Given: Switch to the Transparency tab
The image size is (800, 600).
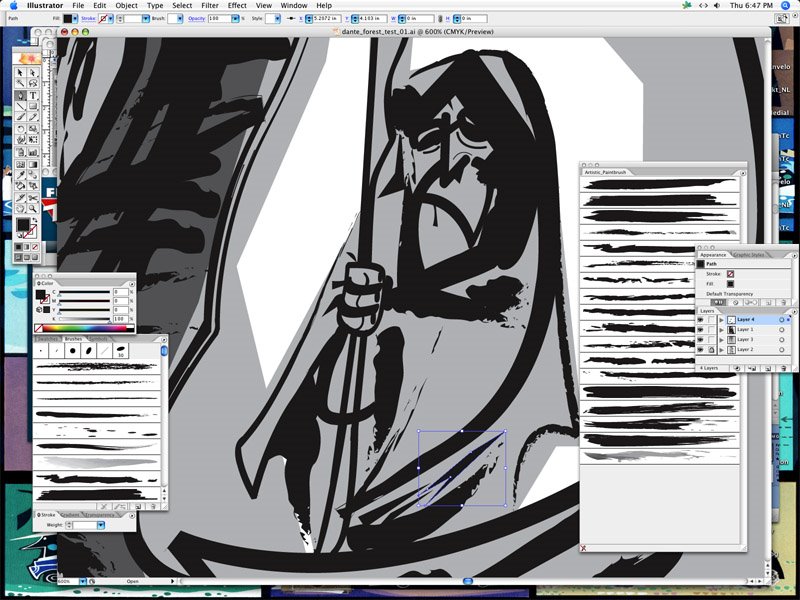Looking at the screenshot, I should [100, 515].
